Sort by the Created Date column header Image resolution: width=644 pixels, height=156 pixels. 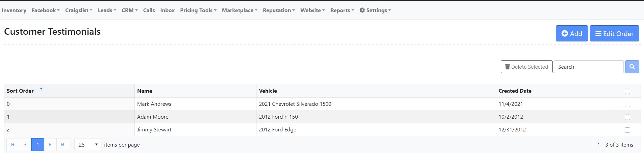pyautogui.click(x=515, y=91)
